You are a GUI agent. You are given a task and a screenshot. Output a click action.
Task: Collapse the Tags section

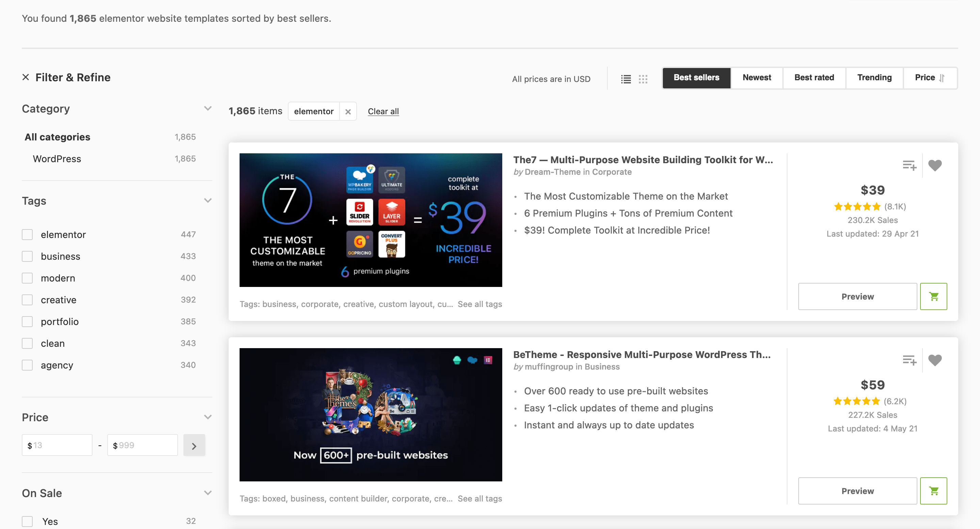208,201
